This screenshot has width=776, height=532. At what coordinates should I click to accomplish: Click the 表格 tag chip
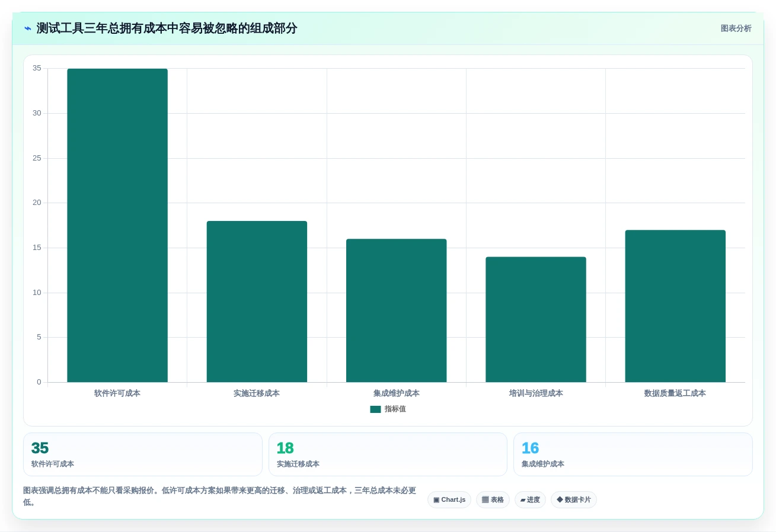coord(493,500)
